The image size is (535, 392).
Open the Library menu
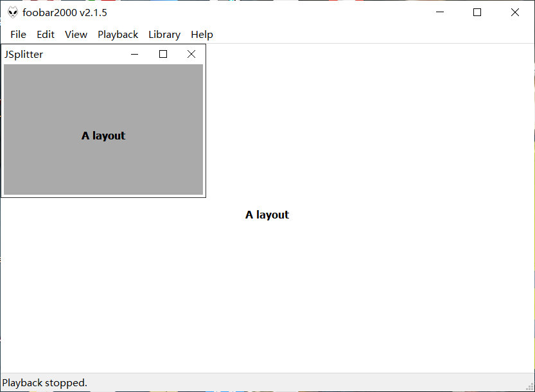[164, 35]
